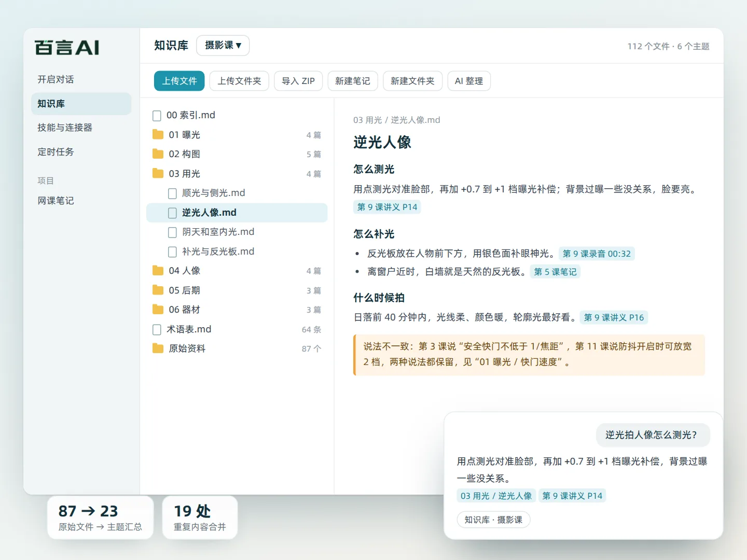
Task: Click the file icon beside 阴天和室内光.md
Action: tap(172, 232)
